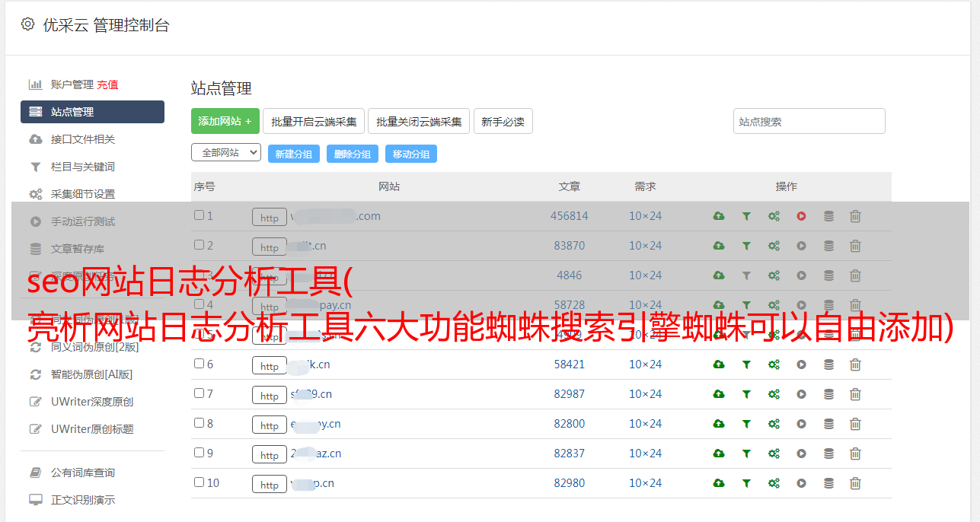Click the 新建分组 button

(x=294, y=154)
